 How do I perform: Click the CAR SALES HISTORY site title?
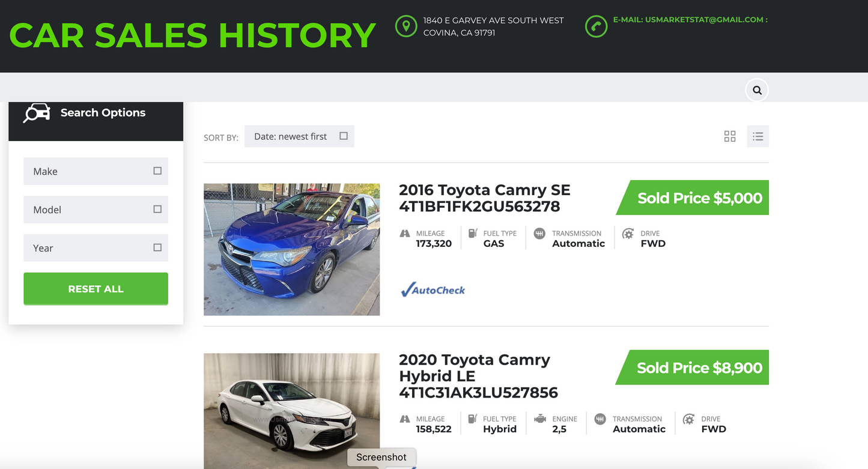click(192, 35)
